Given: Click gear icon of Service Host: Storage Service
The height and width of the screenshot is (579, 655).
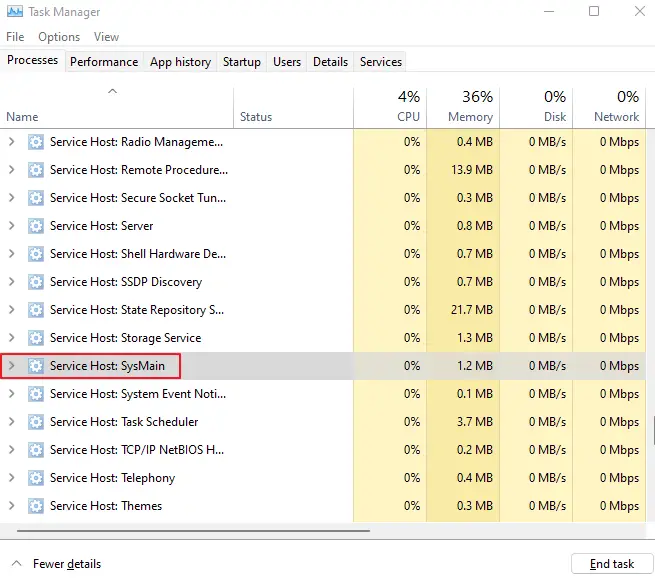Looking at the screenshot, I should 36,338.
